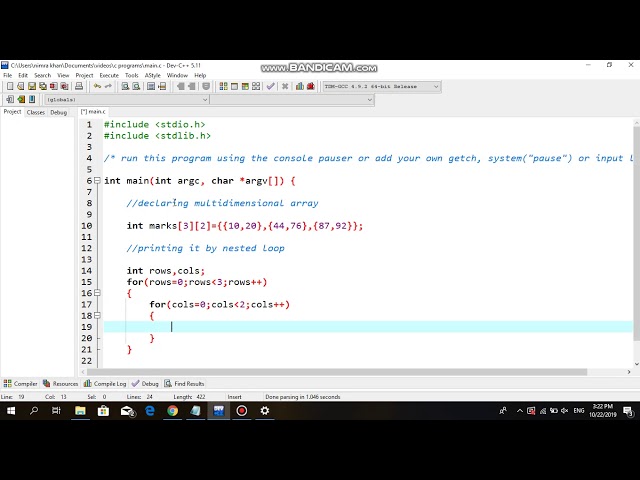The image size is (640, 480).
Task: Click the //printing it by nested loop comment
Action: coord(205,248)
